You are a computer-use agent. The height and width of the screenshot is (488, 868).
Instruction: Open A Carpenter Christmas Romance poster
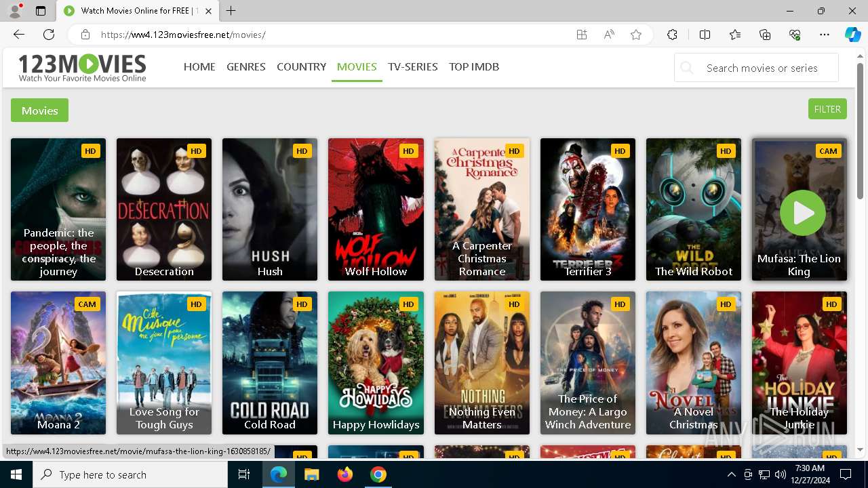pos(482,209)
